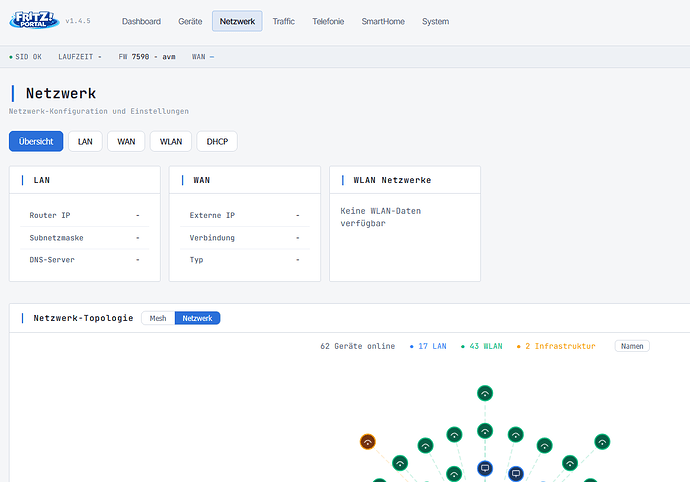Image resolution: width=690 pixels, height=482 pixels.
Task: Open the Telefonie section
Action: (x=328, y=21)
